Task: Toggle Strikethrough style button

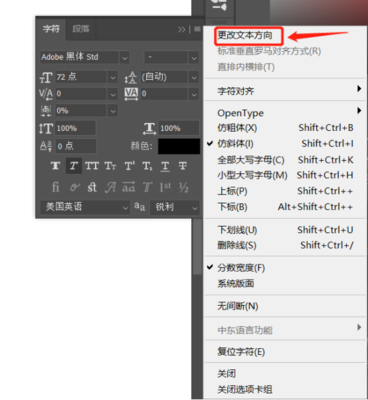Action: 183,166
